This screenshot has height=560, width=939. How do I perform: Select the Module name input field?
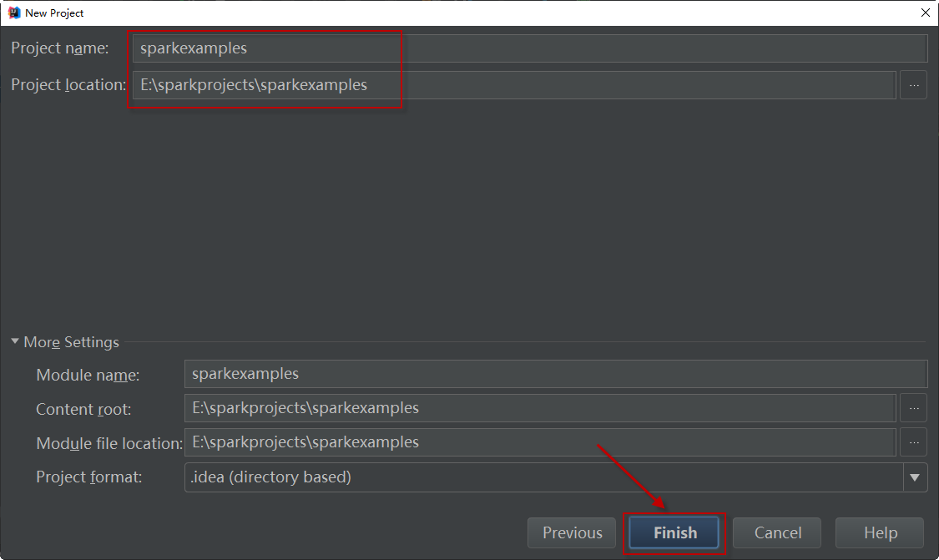(555, 374)
